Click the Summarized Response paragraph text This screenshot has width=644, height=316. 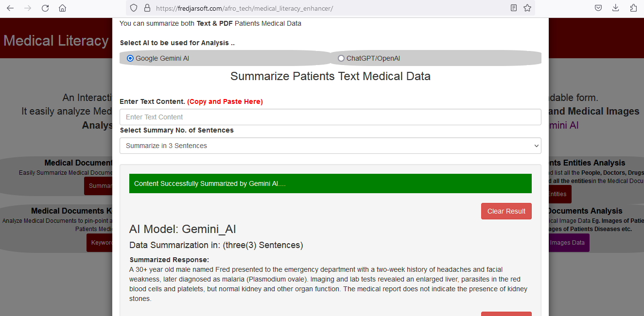(x=328, y=284)
